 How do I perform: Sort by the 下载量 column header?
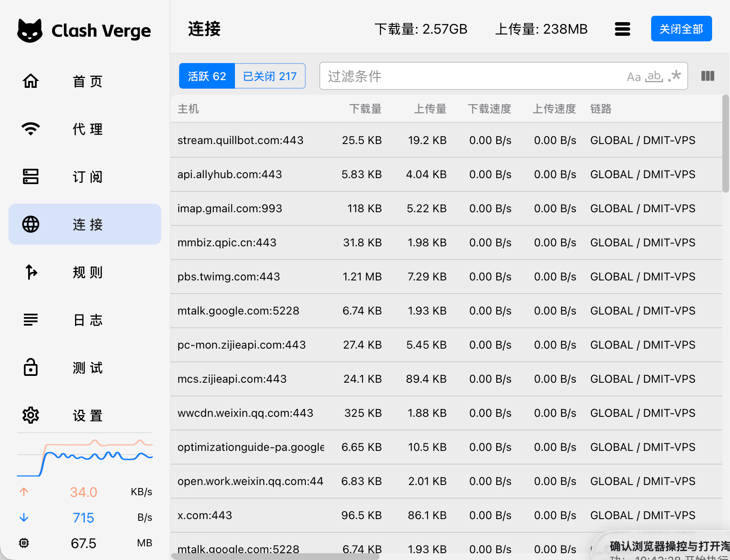[365, 109]
